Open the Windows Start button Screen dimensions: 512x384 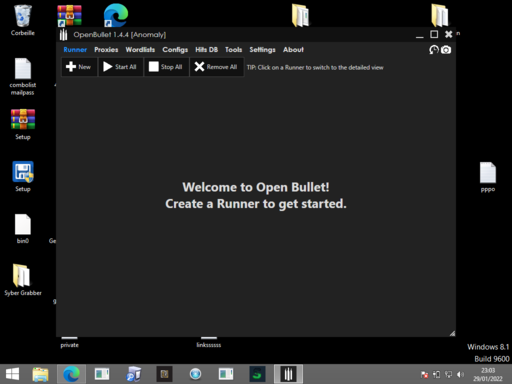coord(13,374)
